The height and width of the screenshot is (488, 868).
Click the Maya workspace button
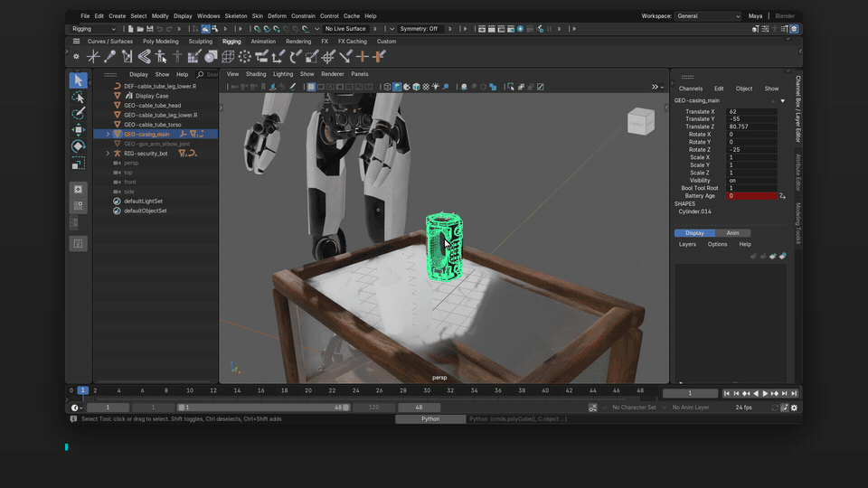pyautogui.click(x=755, y=16)
